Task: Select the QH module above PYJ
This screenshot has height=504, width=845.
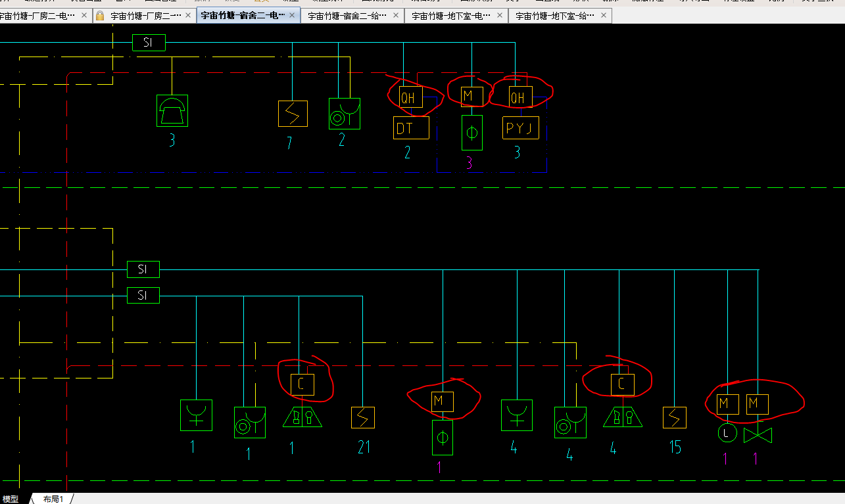Action: point(519,98)
